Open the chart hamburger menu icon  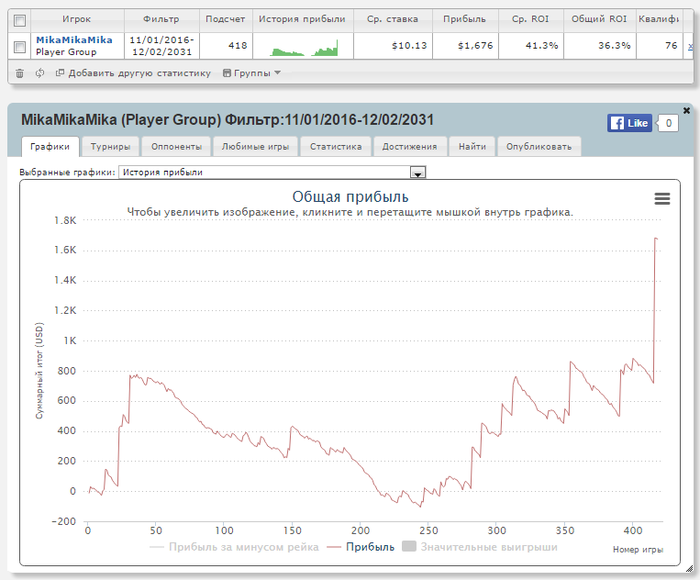(x=662, y=199)
